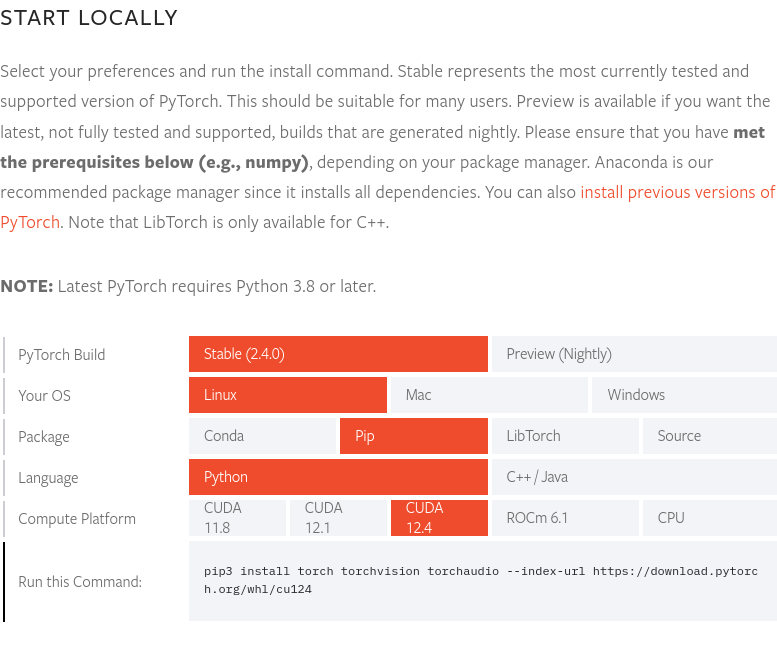The image size is (777, 649).
Task: Choose the Source package option
Action: pyautogui.click(x=710, y=436)
